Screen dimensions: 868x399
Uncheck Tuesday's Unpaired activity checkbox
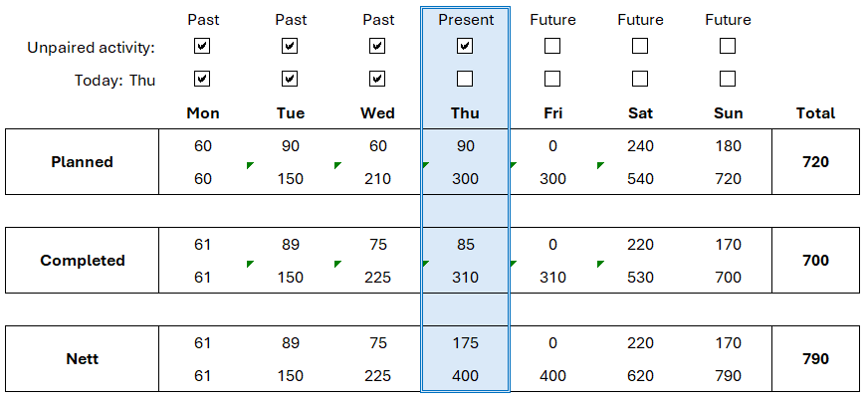[x=290, y=46]
